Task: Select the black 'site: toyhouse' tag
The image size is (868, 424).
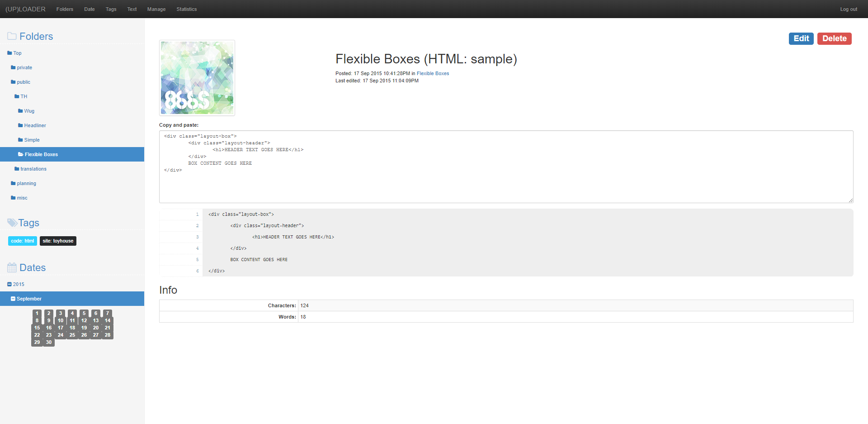Action: pyautogui.click(x=58, y=241)
